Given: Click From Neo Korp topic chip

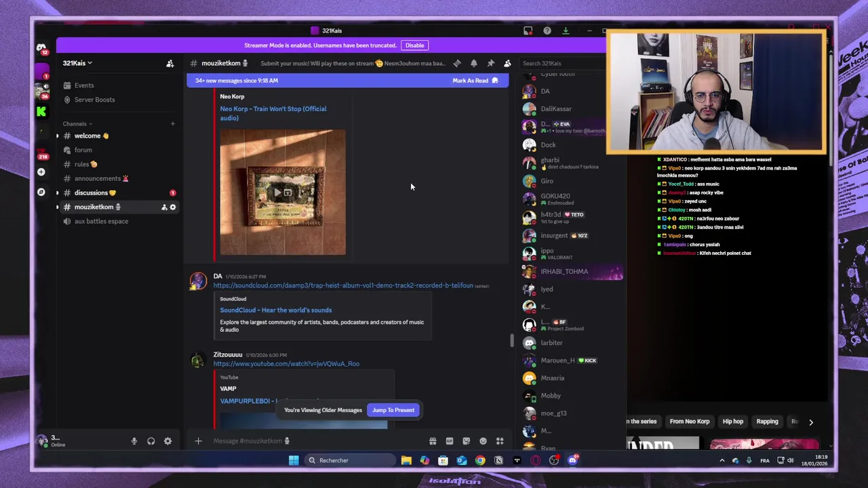Looking at the screenshot, I should point(689,422).
